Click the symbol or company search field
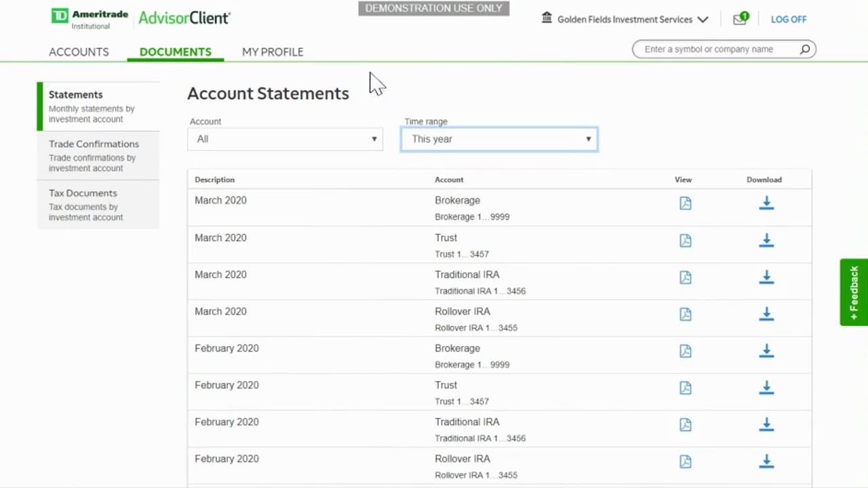Image resolution: width=868 pixels, height=488 pixels. coord(717,49)
